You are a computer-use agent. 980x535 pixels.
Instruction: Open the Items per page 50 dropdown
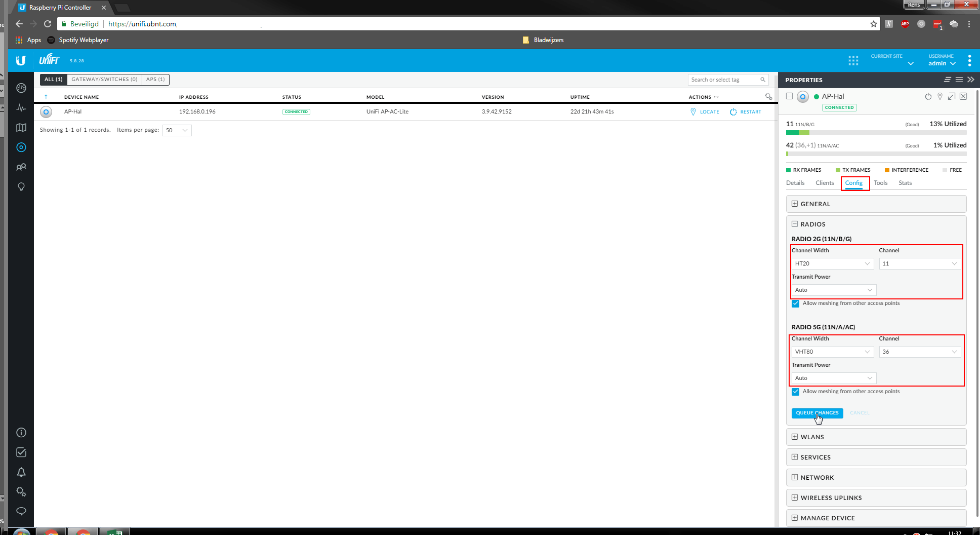click(177, 130)
